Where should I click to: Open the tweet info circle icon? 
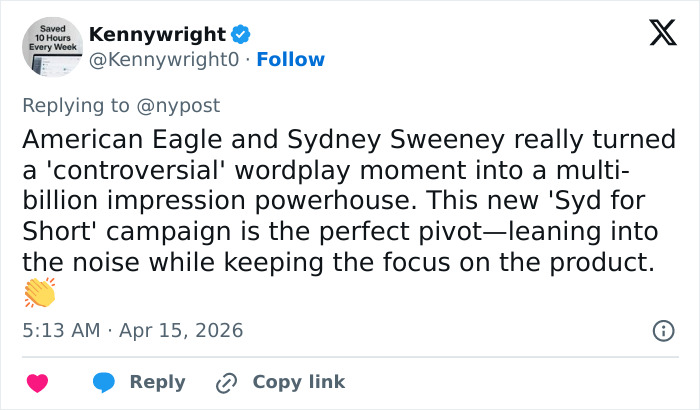662,330
